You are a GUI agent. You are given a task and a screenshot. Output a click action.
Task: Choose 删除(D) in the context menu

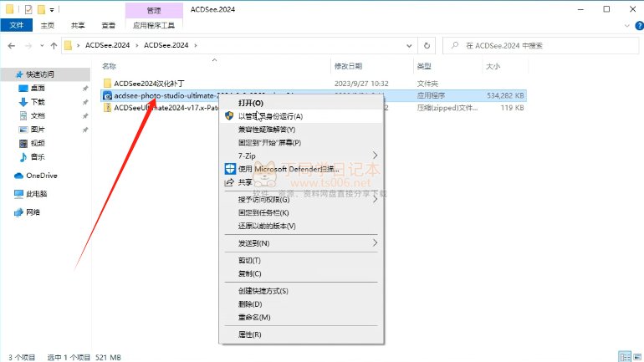pos(301,304)
